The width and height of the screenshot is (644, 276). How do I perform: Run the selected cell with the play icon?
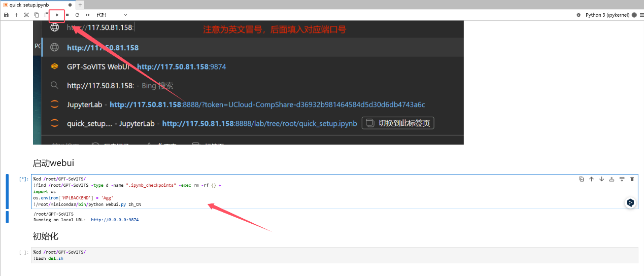(x=57, y=15)
